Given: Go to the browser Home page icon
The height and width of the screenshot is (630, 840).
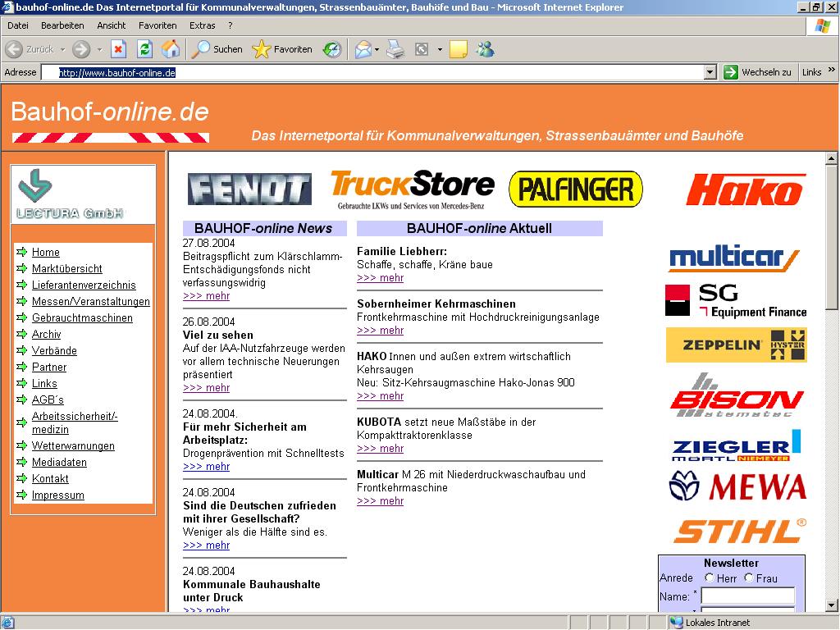Looking at the screenshot, I should click(171, 49).
